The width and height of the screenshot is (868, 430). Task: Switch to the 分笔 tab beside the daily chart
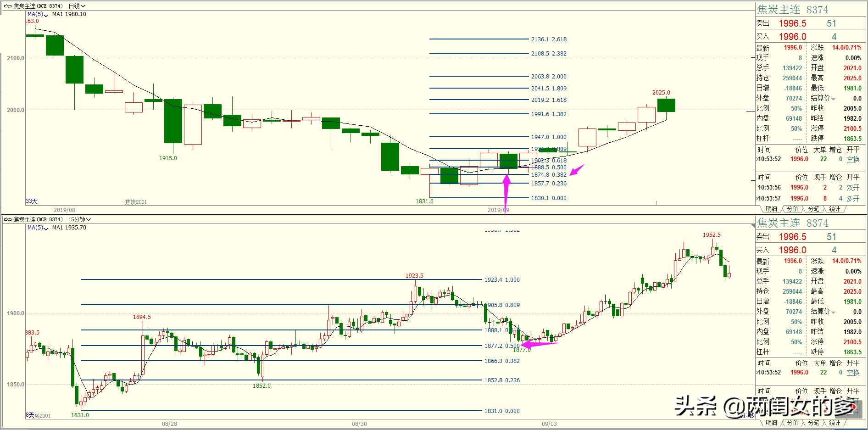click(x=813, y=209)
